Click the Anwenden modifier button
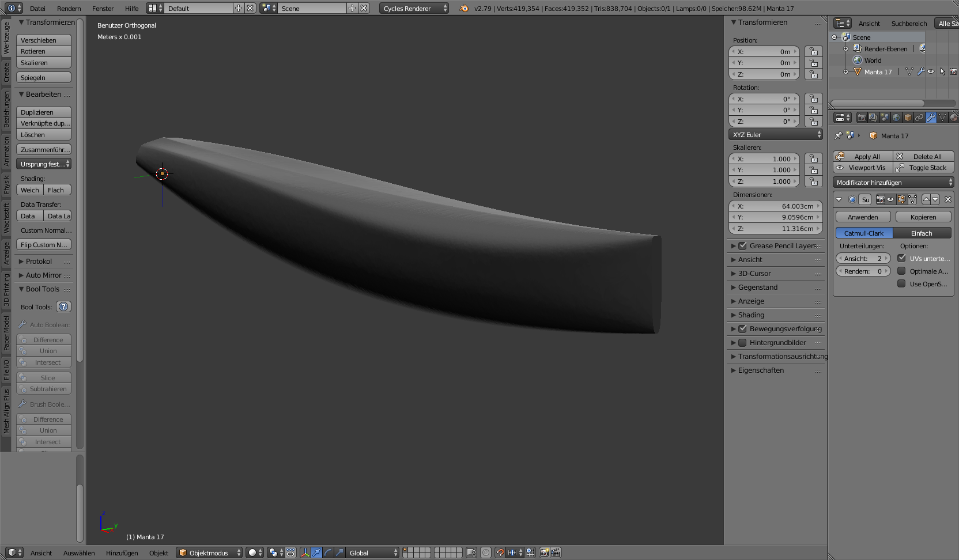The width and height of the screenshot is (959, 560). [x=863, y=217]
